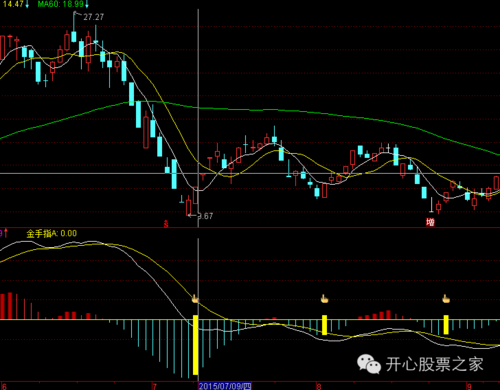
Task: Click the red S marker on price chart
Action: (166, 224)
